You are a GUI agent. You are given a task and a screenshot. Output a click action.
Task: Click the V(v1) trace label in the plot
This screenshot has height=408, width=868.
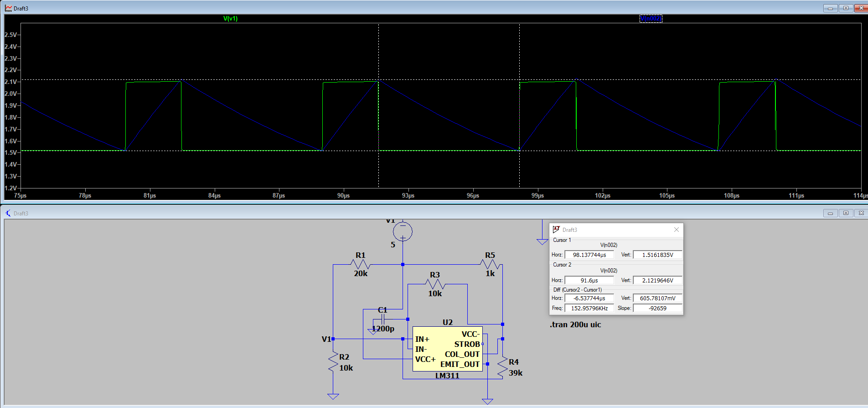point(230,19)
